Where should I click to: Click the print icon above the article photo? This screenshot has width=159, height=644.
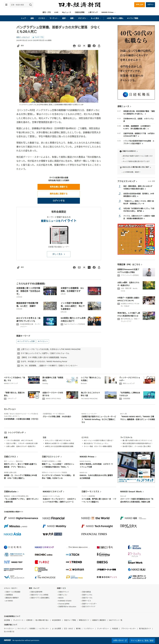74,46
